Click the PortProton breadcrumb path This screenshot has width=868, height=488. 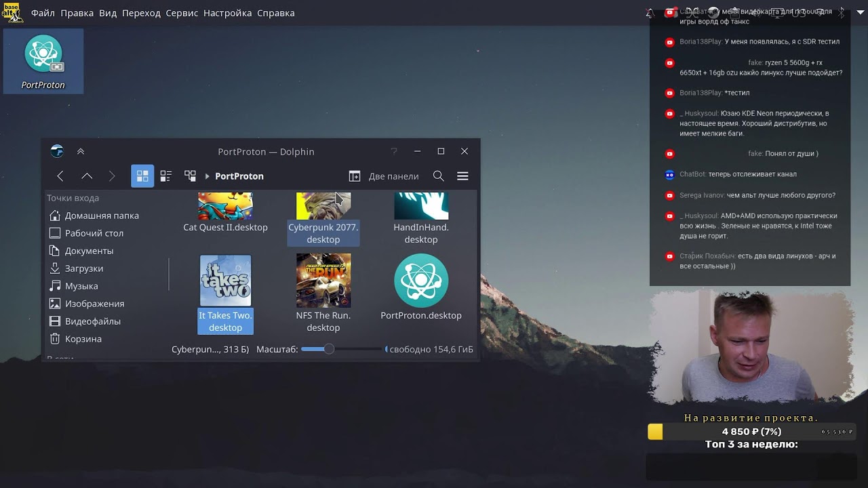coord(239,176)
